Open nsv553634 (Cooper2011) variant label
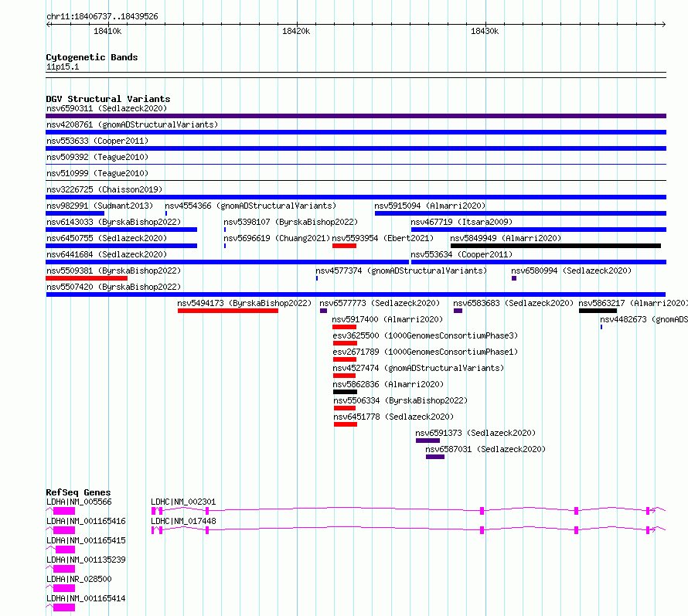 (462, 254)
